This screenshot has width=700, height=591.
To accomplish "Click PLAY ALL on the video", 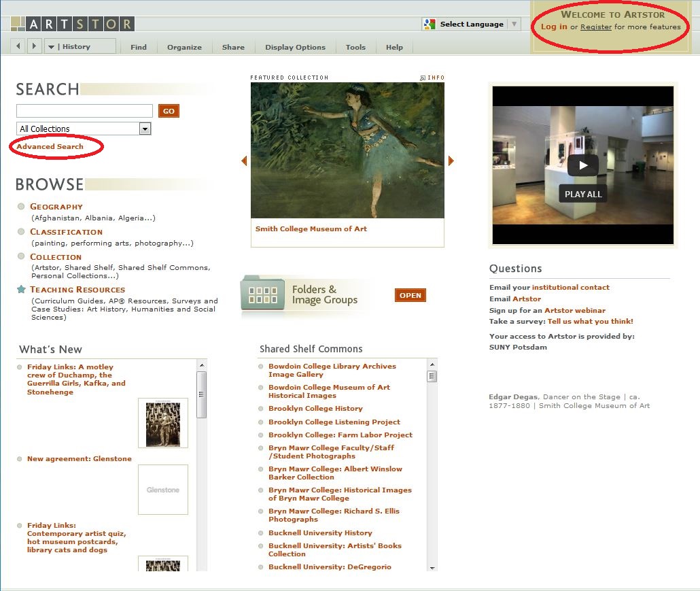I will click(x=583, y=195).
